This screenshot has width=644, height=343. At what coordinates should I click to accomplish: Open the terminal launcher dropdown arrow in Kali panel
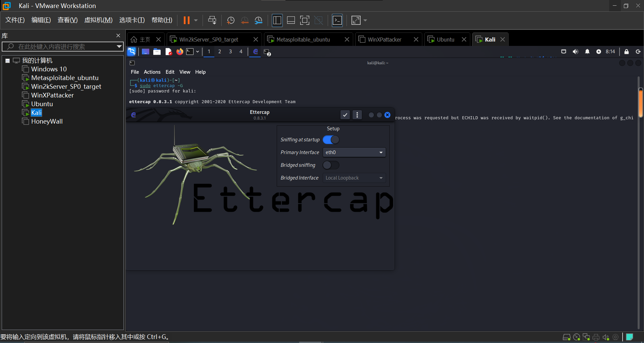point(198,52)
